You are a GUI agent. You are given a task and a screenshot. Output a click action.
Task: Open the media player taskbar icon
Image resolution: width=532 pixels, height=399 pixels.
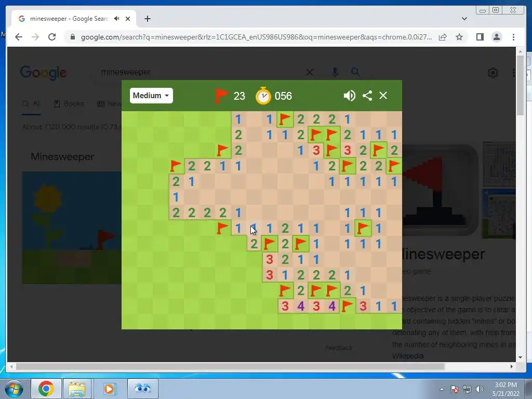[109, 389]
